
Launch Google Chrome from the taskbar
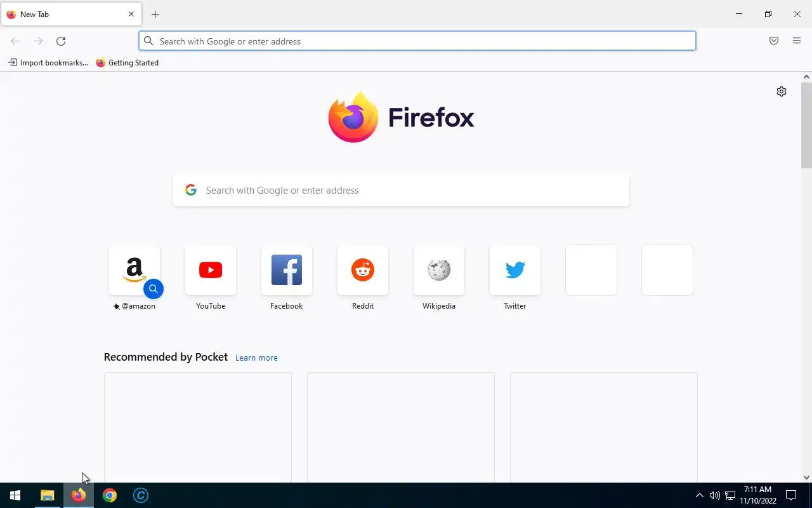click(x=110, y=495)
